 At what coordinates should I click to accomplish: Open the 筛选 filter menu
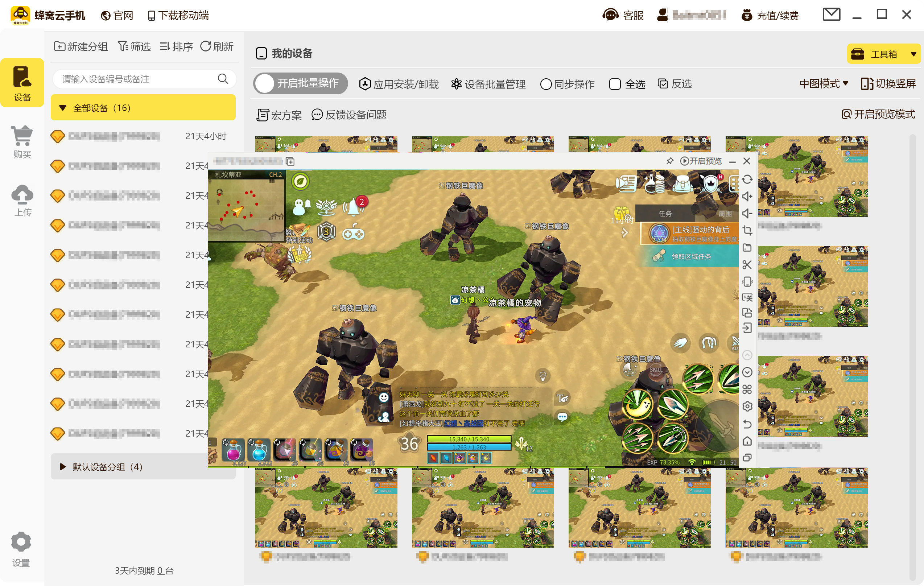tap(134, 46)
